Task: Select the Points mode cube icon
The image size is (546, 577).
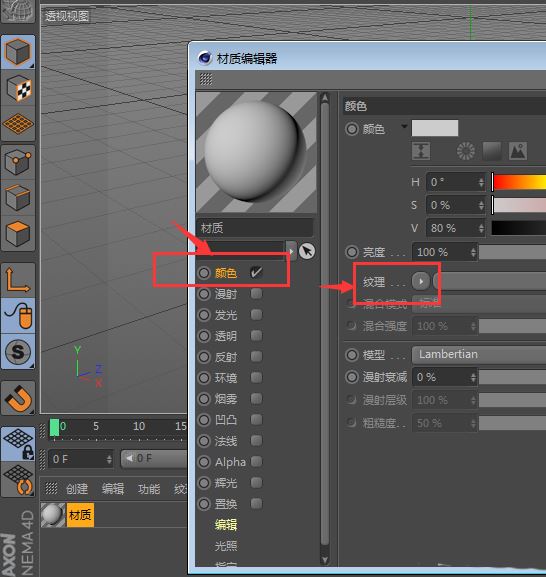Action: pos(18,162)
